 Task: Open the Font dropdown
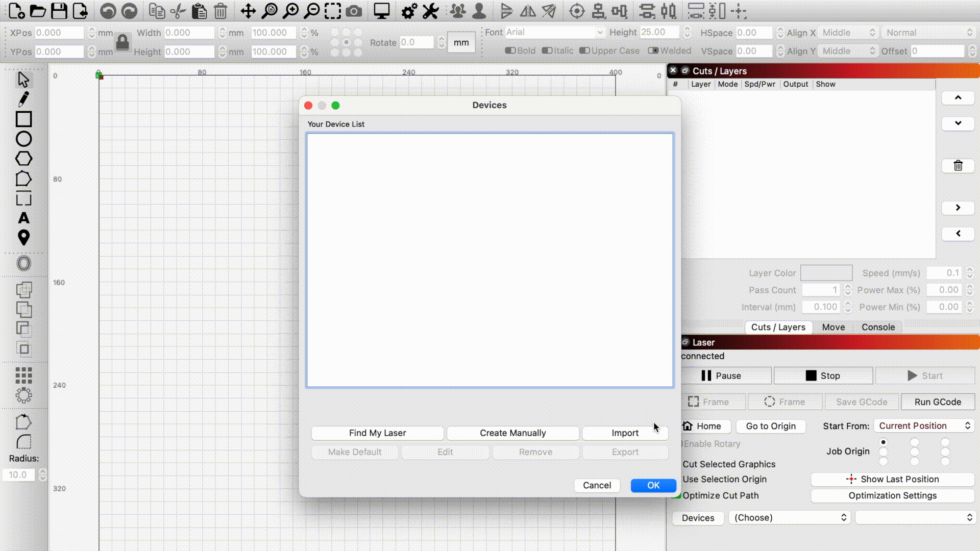click(554, 32)
